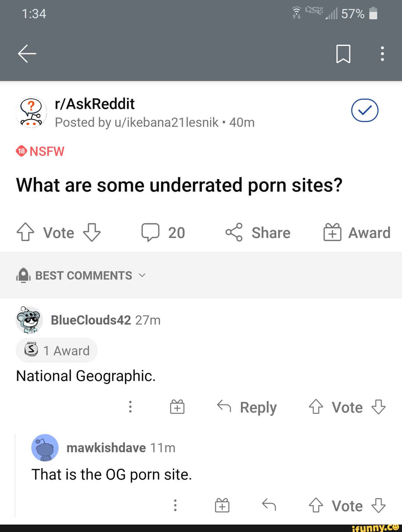Downvote the AskReddit post
Viewport: 402px width, 532px height.
click(x=92, y=232)
